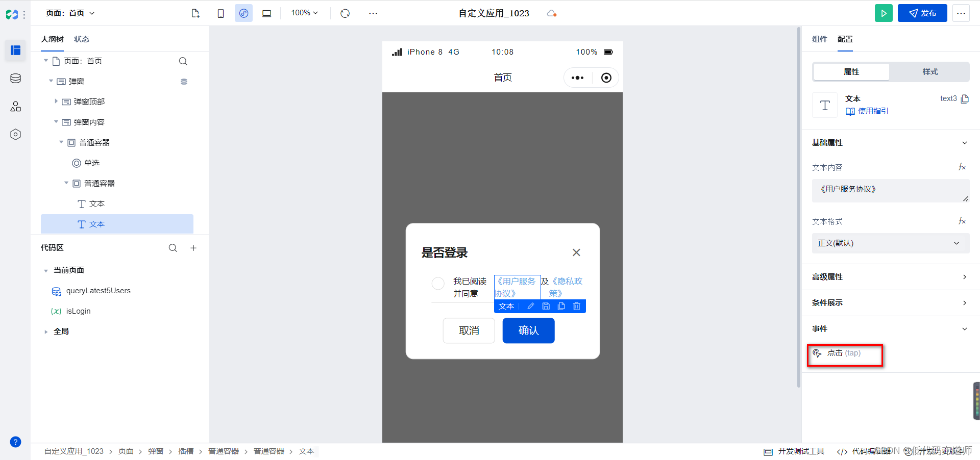Switch to desktop PC preview icon
This screenshot has width=980, height=460.
pos(266,13)
